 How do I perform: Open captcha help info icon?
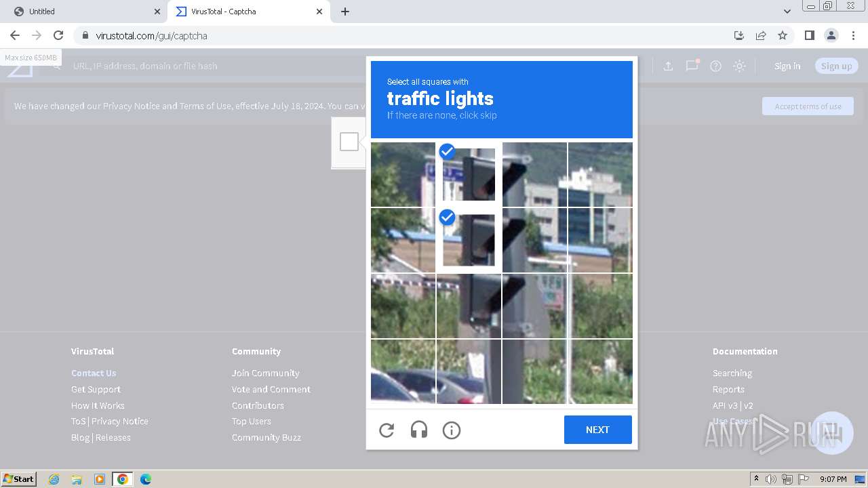point(452,430)
